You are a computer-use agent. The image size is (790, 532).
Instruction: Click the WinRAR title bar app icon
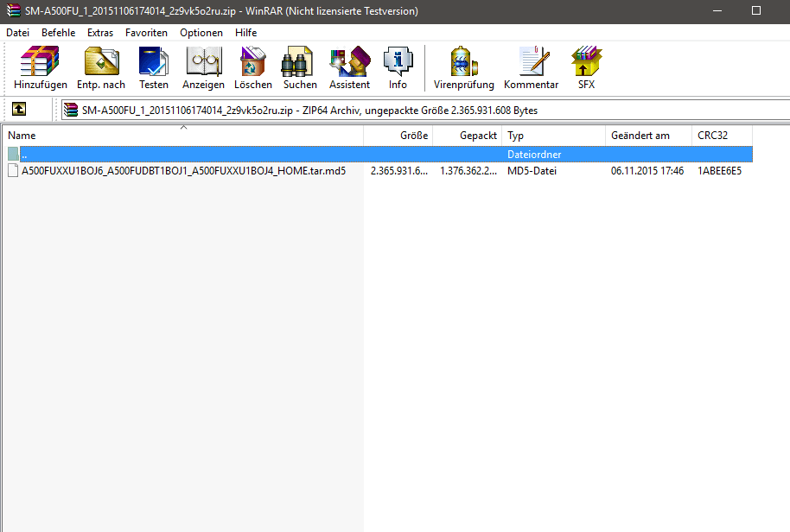(x=14, y=10)
